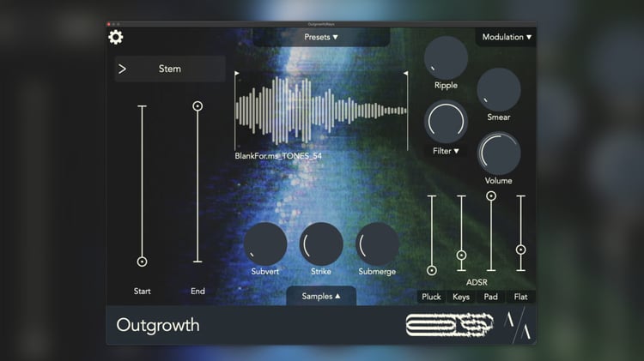Click the ADSR label
Screen dimensions: 644x361
tap(477, 282)
